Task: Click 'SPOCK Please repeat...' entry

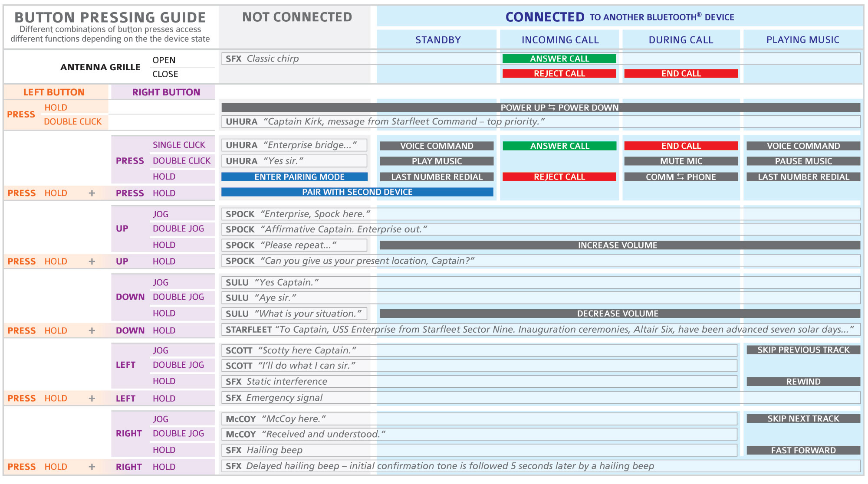Action: 294,245
